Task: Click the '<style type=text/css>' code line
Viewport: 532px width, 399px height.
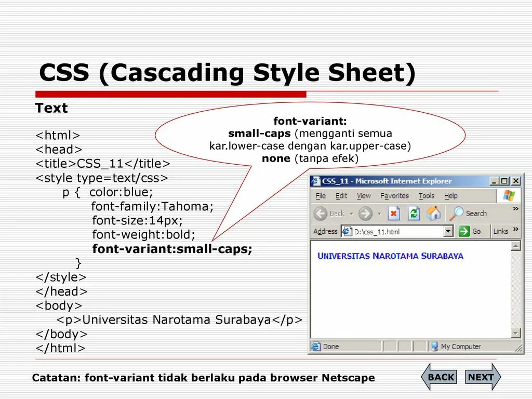Action: click(102, 178)
